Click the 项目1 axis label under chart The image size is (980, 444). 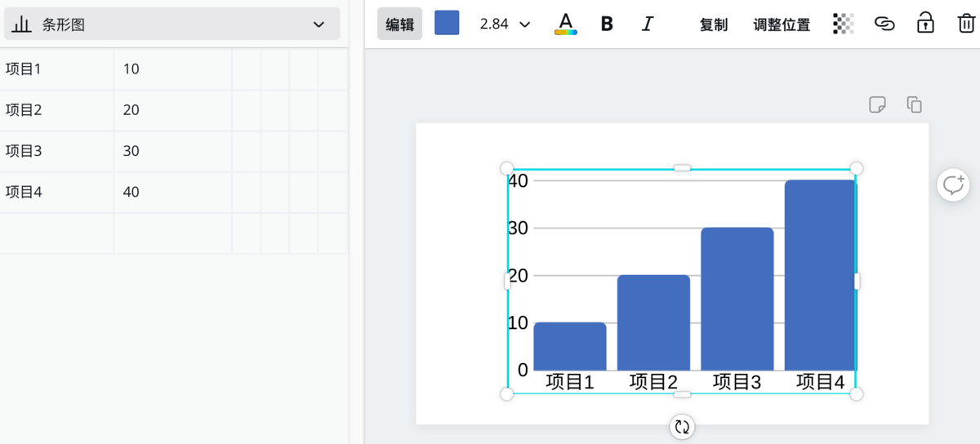click(x=570, y=381)
